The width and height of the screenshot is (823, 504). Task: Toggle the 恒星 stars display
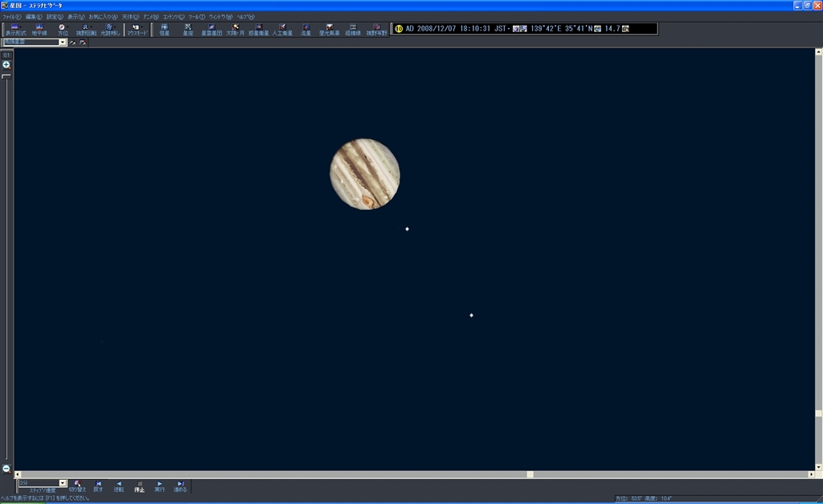164,29
